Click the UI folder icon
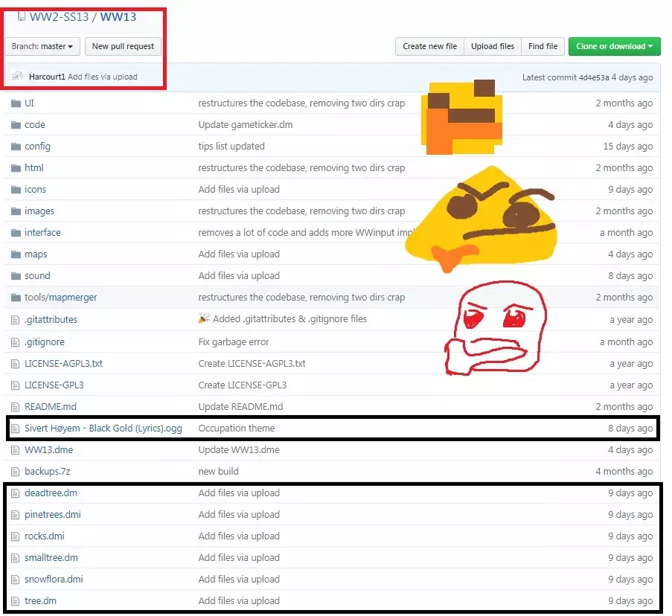672x616 pixels. click(x=16, y=103)
